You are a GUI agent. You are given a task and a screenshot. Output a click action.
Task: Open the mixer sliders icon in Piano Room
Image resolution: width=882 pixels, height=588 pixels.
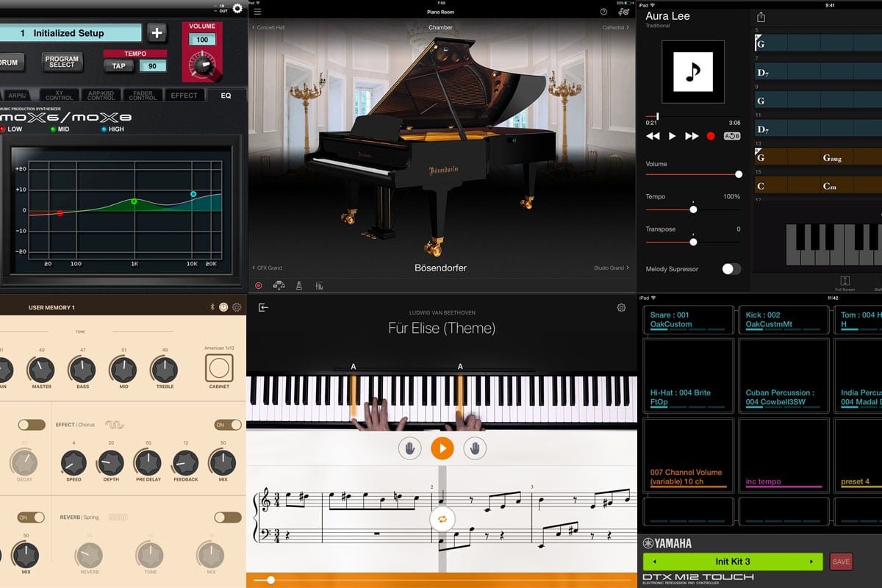coord(319,286)
